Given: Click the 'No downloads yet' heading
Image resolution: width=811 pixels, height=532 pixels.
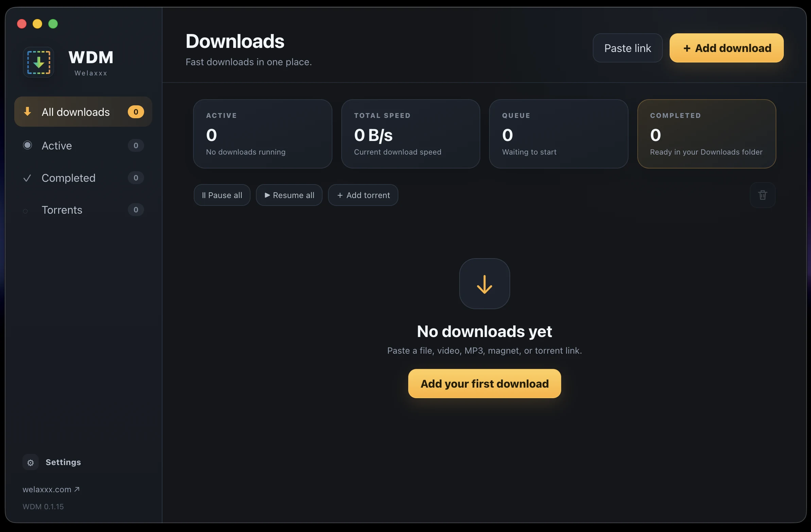Looking at the screenshot, I should (484, 331).
